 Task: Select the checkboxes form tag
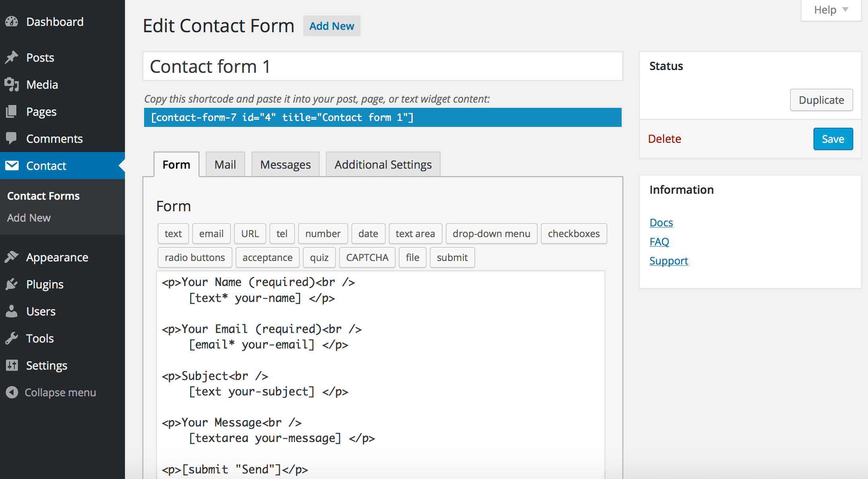pyautogui.click(x=572, y=234)
